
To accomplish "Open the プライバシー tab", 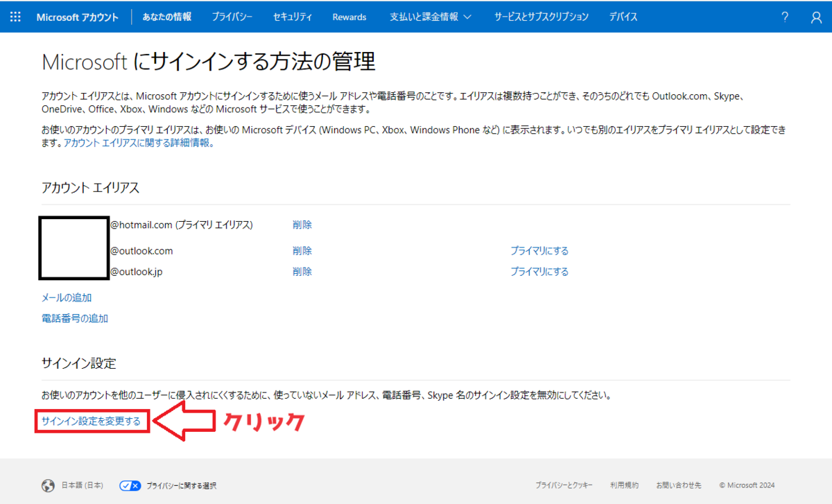I will click(x=232, y=17).
